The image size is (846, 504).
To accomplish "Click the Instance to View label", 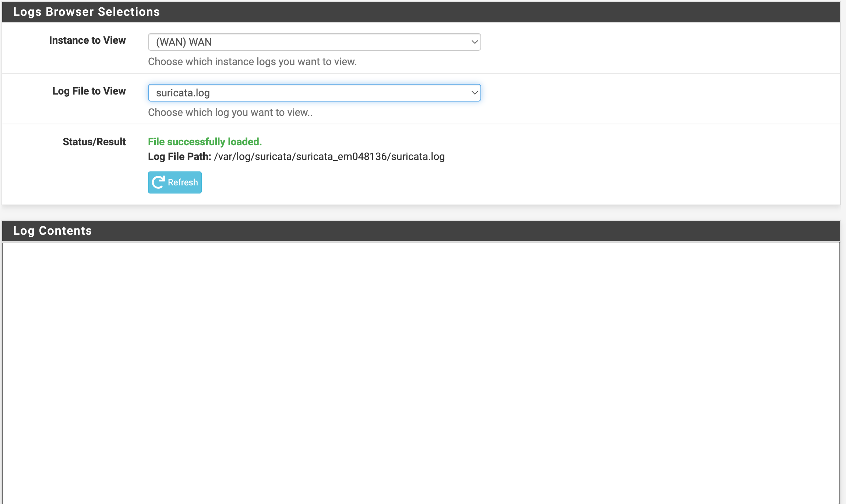I will pyautogui.click(x=87, y=40).
